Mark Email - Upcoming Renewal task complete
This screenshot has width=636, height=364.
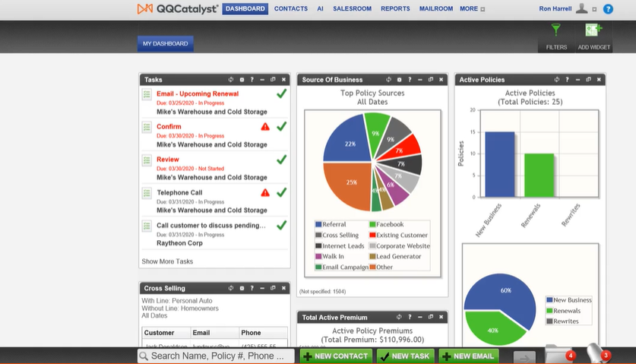pos(281,93)
